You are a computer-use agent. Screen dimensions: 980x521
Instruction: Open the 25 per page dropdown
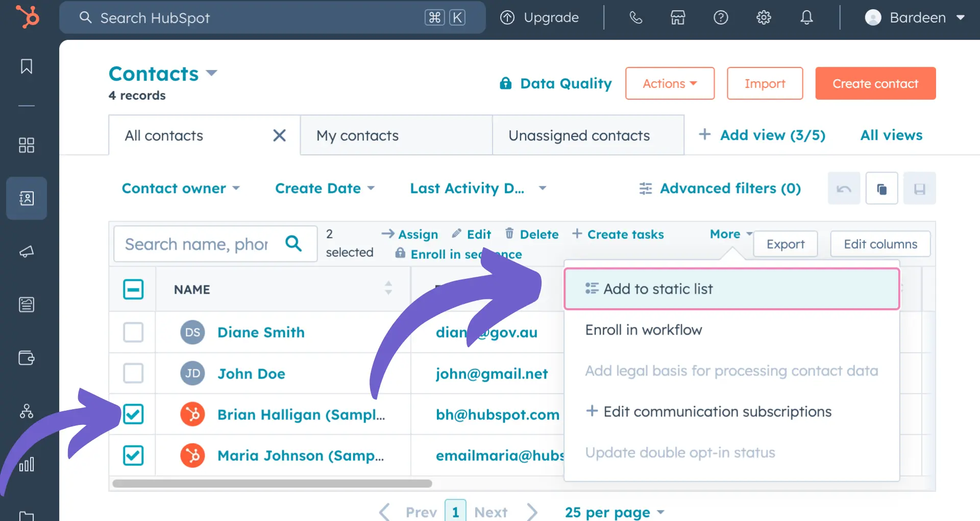point(615,512)
